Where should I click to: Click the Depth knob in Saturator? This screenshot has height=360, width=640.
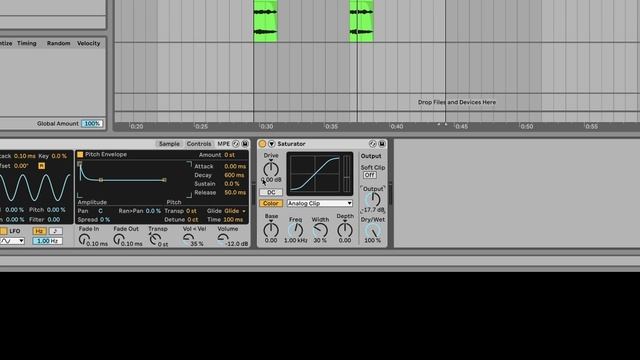pos(345,230)
